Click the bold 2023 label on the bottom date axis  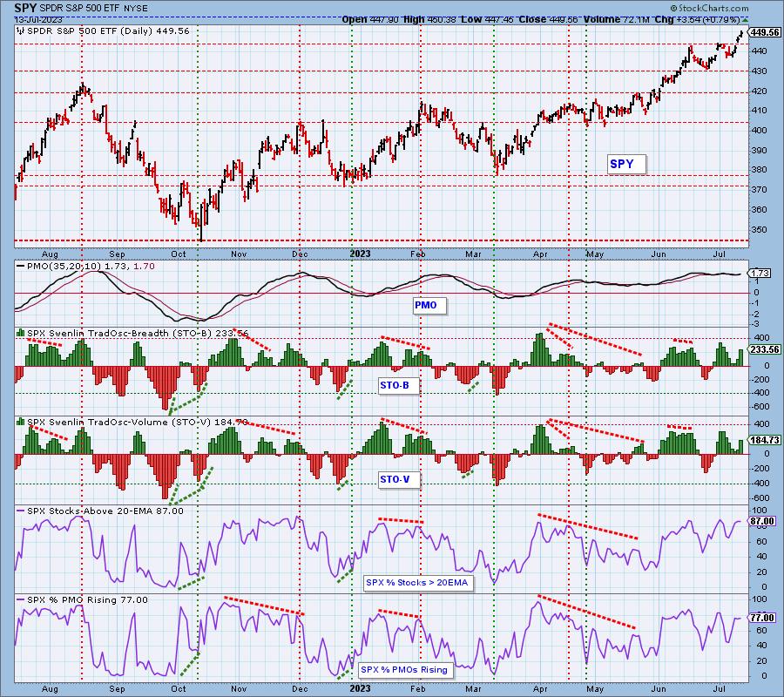point(361,688)
